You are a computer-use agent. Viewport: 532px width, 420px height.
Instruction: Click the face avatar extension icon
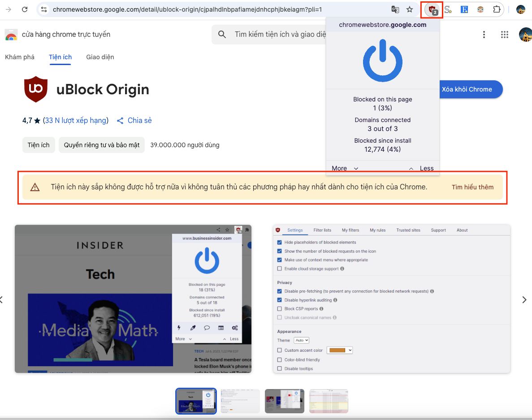pyautogui.click(x=480, y=9)
